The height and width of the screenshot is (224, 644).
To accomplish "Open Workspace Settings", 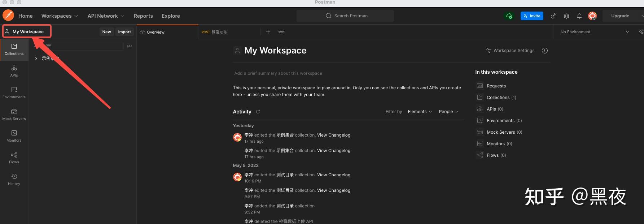I will (510, 51).
